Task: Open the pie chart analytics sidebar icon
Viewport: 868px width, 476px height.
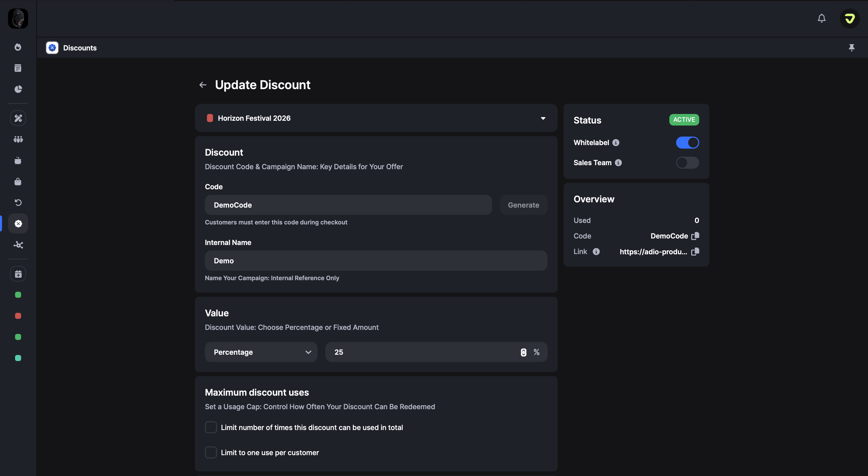Action: point(18,89)
